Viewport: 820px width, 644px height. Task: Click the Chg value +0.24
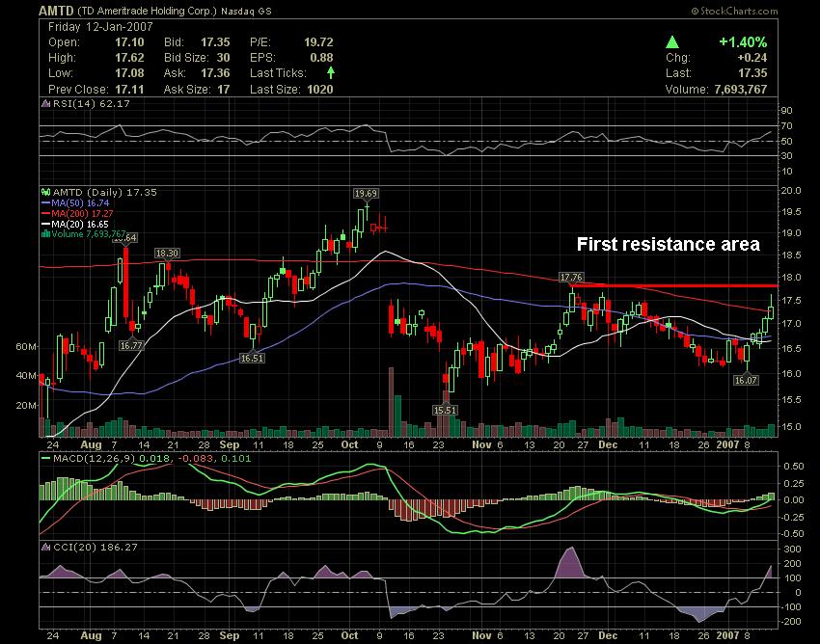tap(752, 58)
